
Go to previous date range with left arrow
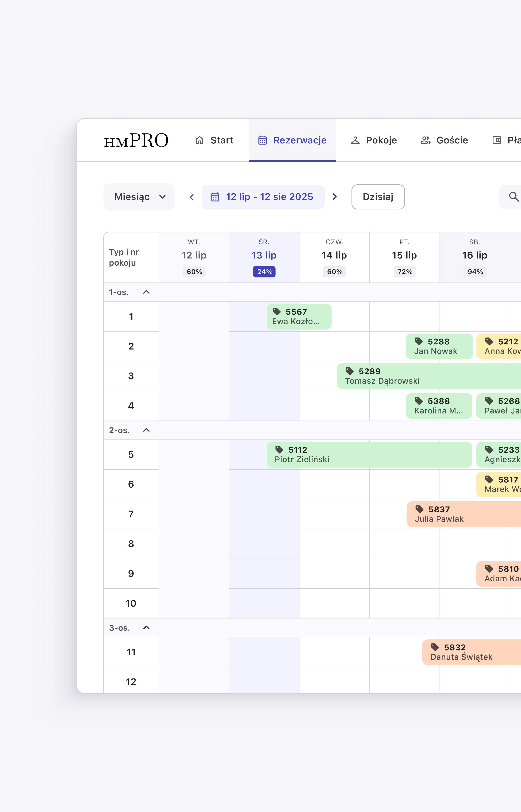(x=192, y=197)
